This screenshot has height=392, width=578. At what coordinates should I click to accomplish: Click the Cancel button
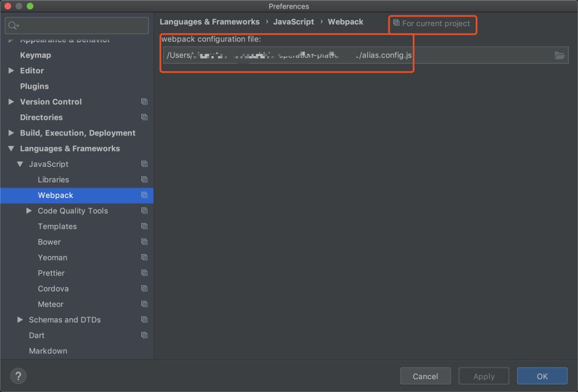pos(425,376)
